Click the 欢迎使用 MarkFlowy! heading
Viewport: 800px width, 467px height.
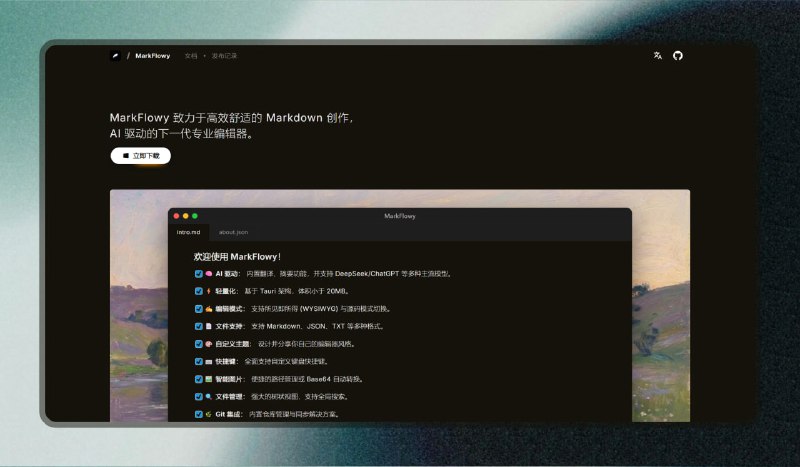click(237, 257)
